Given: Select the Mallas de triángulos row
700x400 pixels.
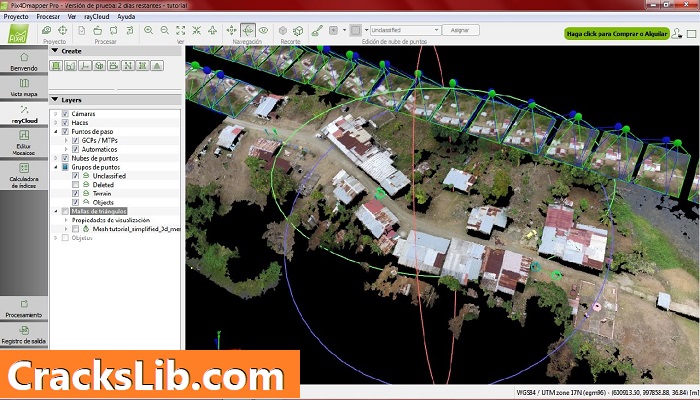Looking at the screenshot, I should (x=99, y=211).
